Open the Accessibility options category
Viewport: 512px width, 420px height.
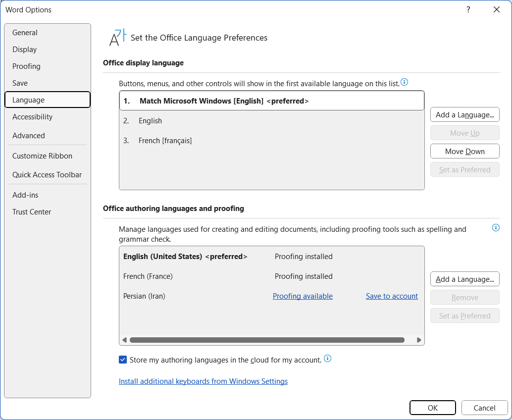click(48, 116)
